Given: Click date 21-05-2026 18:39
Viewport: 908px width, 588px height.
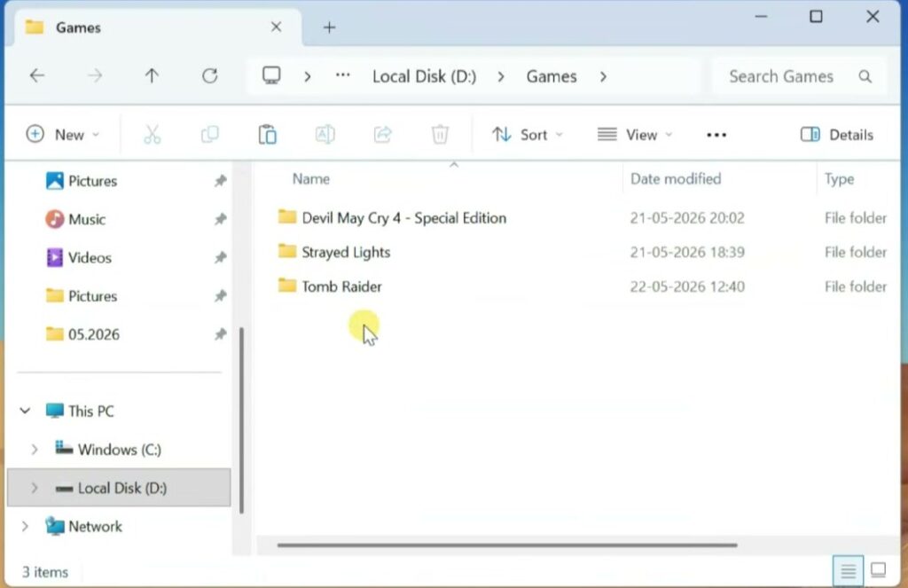Looking at the screenshot, I should [687, 252].
